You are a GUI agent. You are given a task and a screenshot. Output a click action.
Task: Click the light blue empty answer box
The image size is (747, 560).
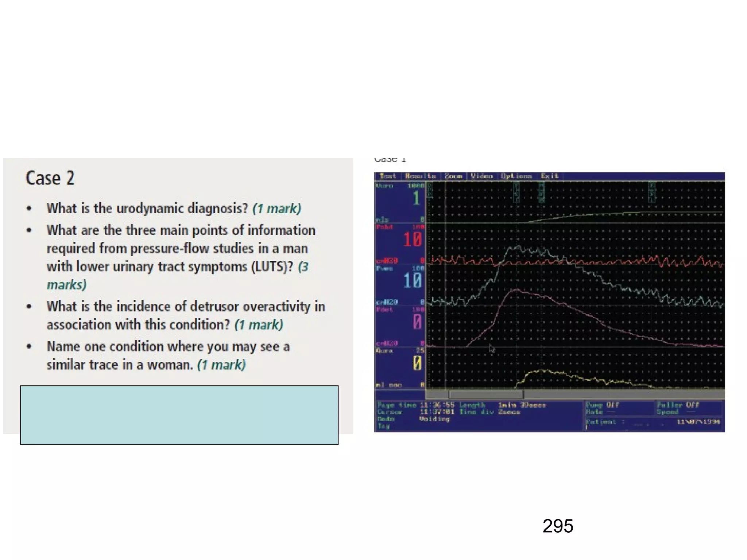pos(179,415)
